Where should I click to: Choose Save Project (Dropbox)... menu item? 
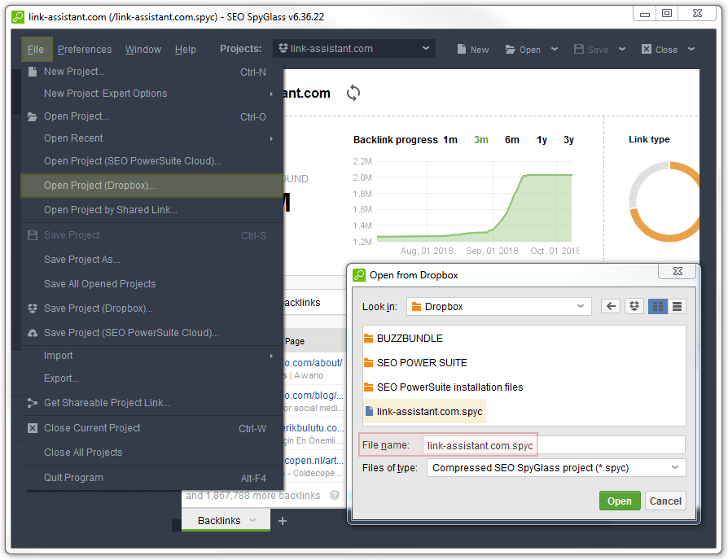point(151,308)
